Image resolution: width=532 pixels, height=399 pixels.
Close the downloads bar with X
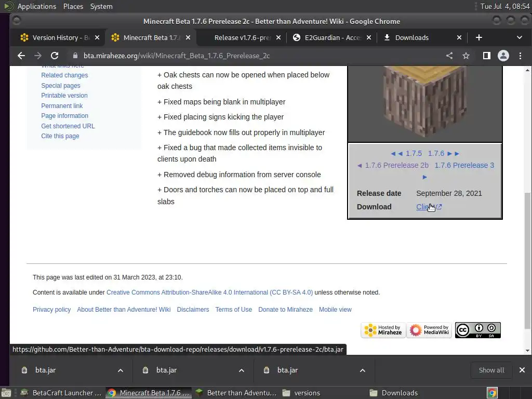pos(522,370)
